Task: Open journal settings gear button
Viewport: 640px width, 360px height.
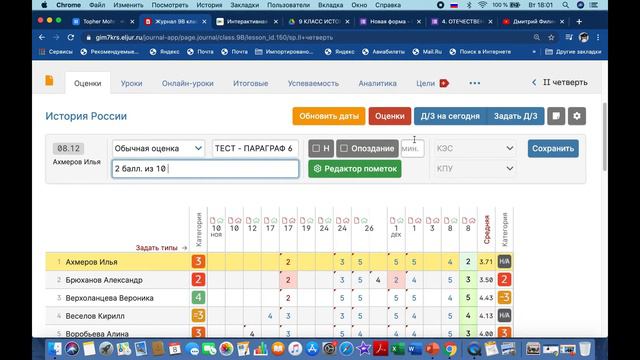Action: (x=577, y=116)
